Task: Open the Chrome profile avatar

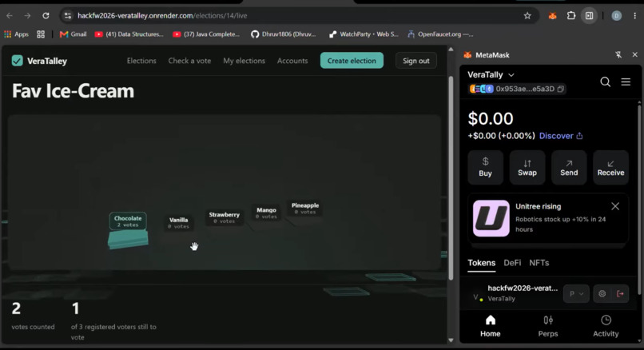Action: pos(617,16)
